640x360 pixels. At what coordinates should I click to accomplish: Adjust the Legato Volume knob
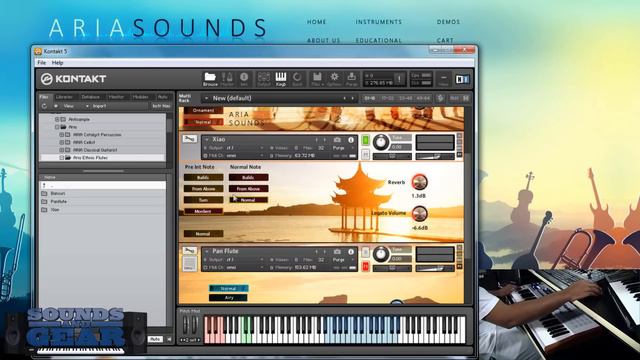tap(419, 213)
